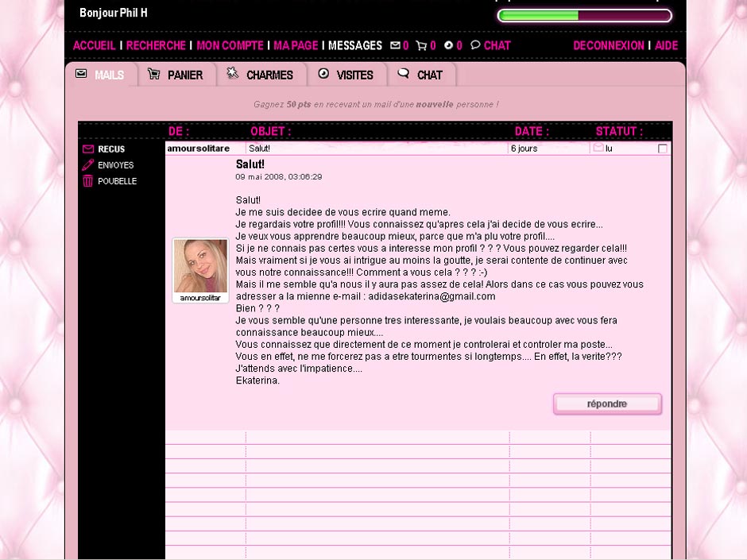Switch to the CHARMES tab
Viewport: 747px width, 560px height.
[x=261, y=75]
